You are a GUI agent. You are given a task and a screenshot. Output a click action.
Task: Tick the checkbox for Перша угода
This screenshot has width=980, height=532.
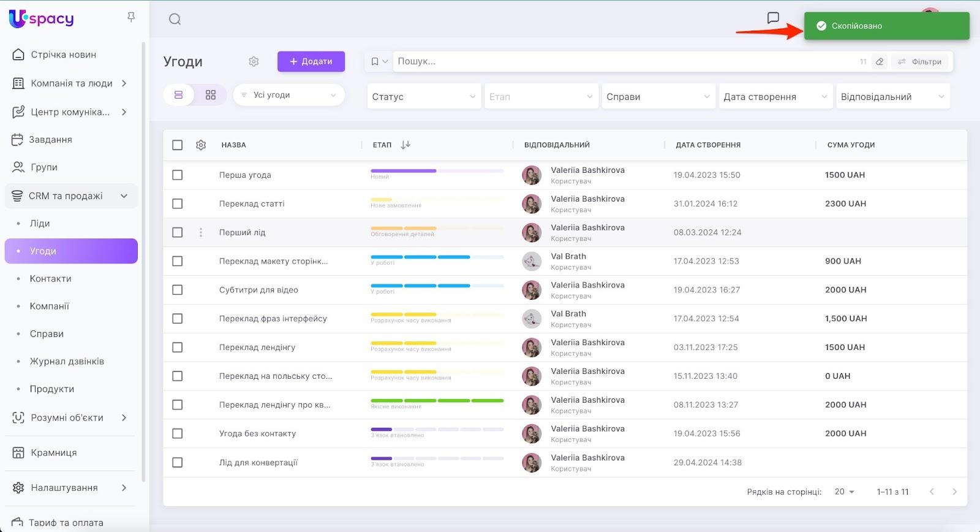pos(178,175)
